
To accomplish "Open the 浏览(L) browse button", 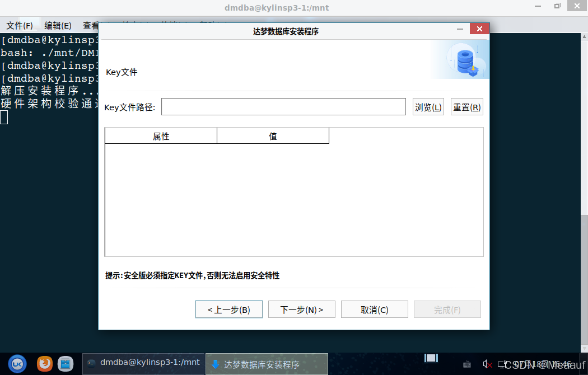I will [x=428, y=107].
